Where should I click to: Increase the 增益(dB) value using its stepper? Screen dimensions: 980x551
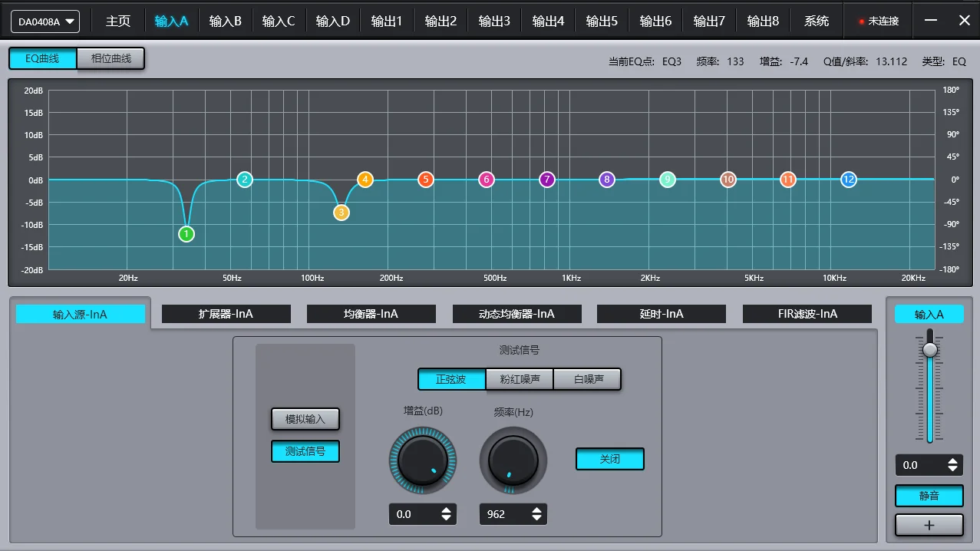pos(447,510)
